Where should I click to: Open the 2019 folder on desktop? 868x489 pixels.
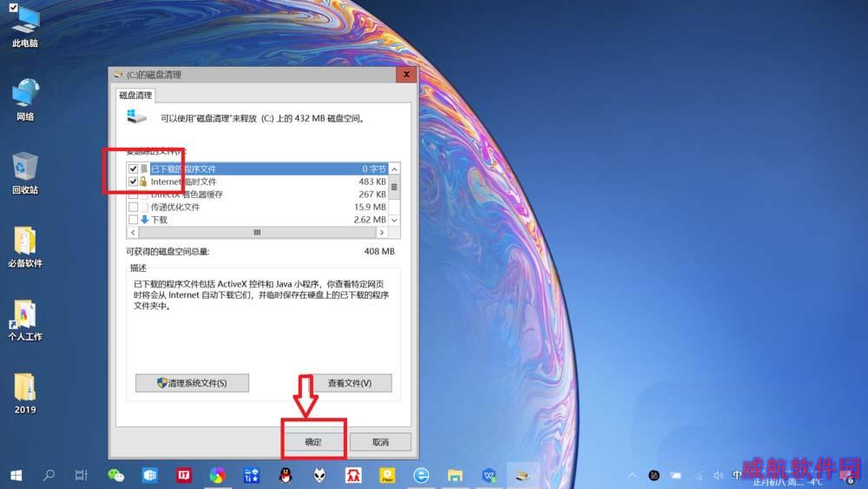(25, 393)
